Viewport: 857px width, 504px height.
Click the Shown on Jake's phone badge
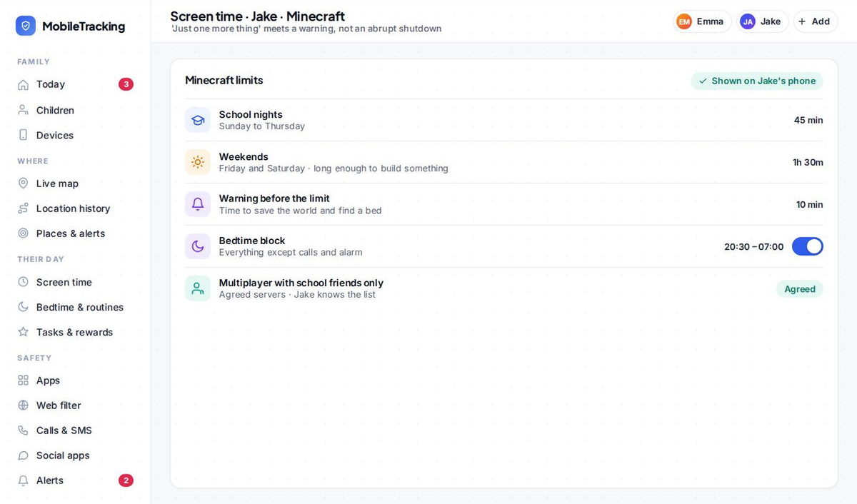[757, 81]
